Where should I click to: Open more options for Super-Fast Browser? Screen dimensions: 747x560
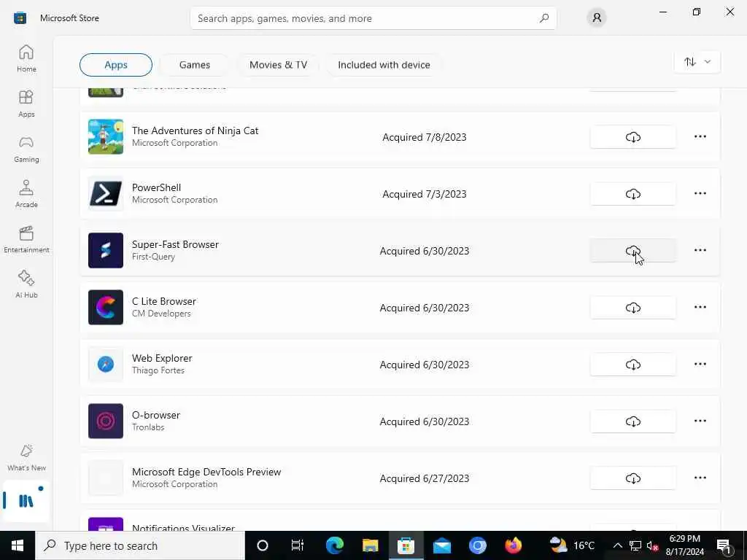pos(700,250)
